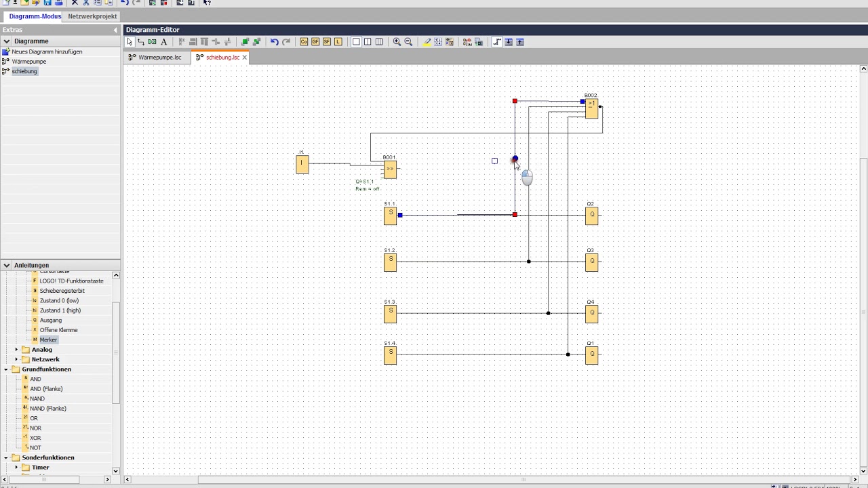Screen dimensions: 868x488
Task: Click the tree panel scroll-down arrow
Action: coord(116,470)
